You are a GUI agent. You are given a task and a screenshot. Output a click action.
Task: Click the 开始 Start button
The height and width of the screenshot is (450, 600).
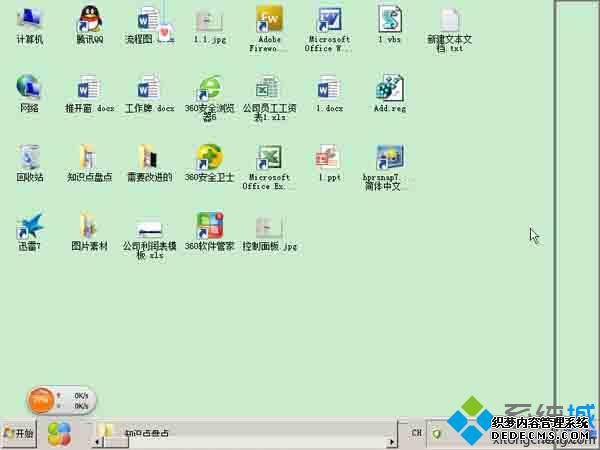19,433
